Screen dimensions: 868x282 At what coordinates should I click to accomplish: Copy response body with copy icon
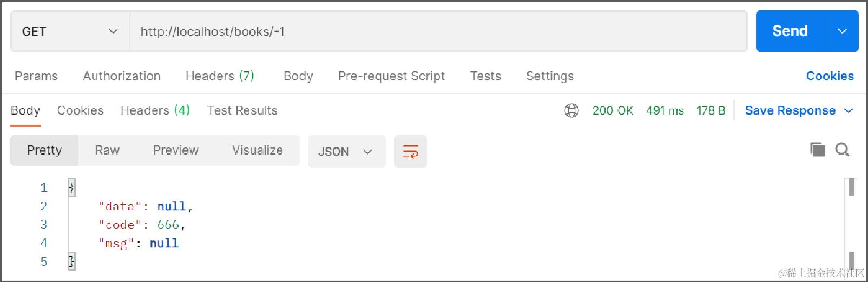pos(817,150)
